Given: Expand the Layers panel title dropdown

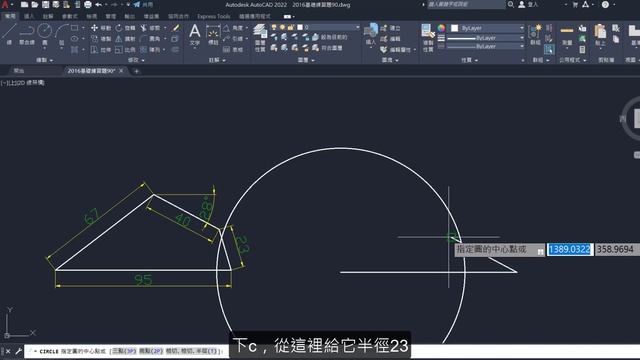Looking at the screenshot, I should pos(306,60).
